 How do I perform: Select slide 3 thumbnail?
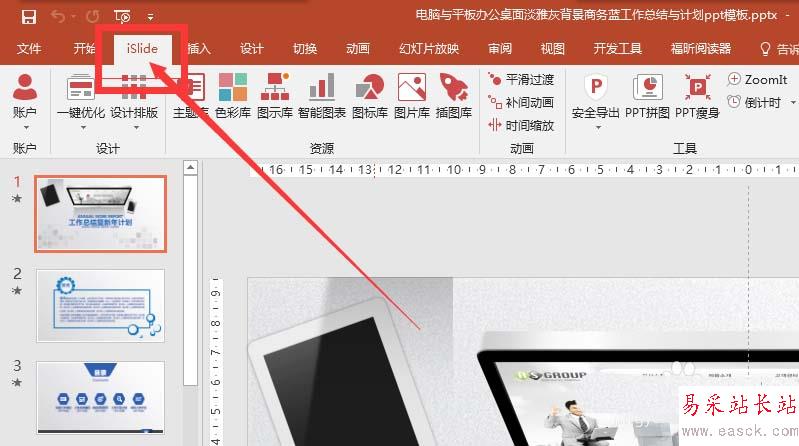click(100, 398)
